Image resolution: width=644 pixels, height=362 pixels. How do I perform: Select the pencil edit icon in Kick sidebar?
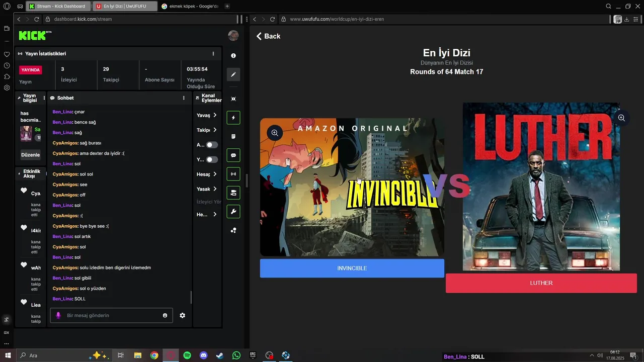pos(233,74)
